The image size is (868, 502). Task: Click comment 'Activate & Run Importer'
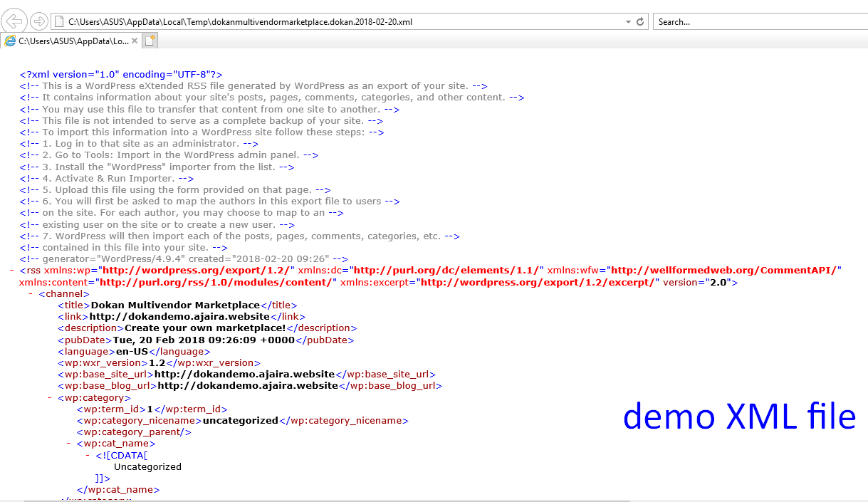tap(107, 178)
